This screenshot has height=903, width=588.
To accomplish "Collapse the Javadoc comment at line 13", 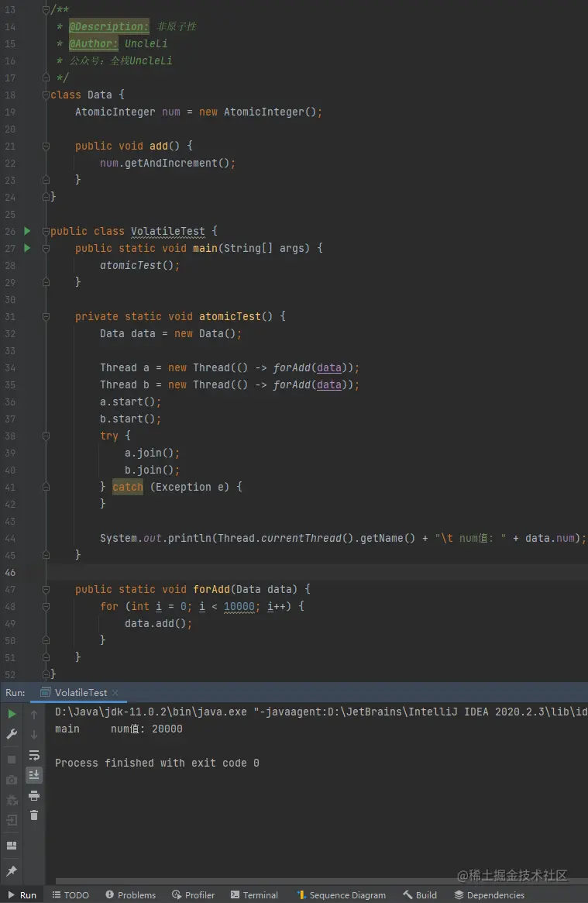I will (x=46, y=10).
